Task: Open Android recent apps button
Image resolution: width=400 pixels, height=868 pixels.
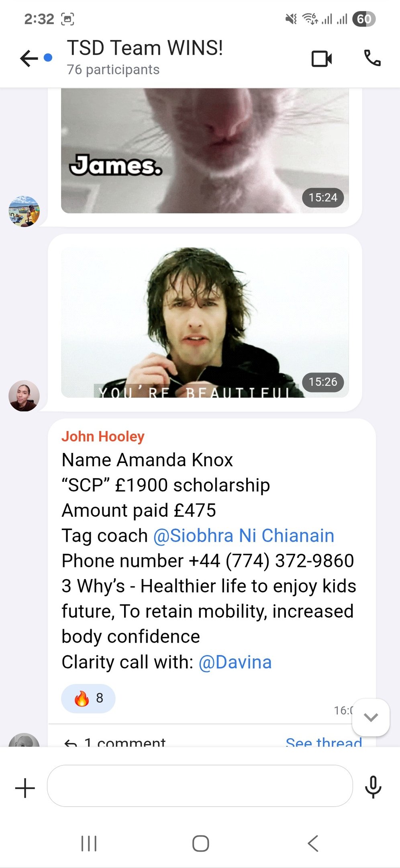Action: pos(89,843)
